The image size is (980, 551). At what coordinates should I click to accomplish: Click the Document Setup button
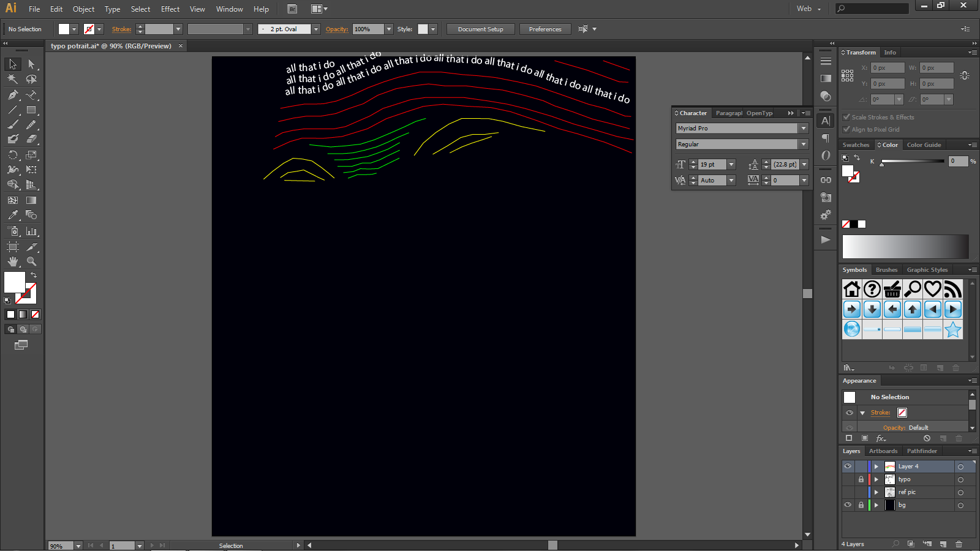click(480, 29)
